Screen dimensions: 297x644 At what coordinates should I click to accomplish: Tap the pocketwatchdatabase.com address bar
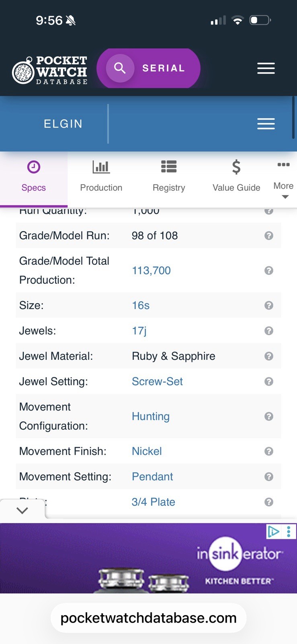[148, 618]
